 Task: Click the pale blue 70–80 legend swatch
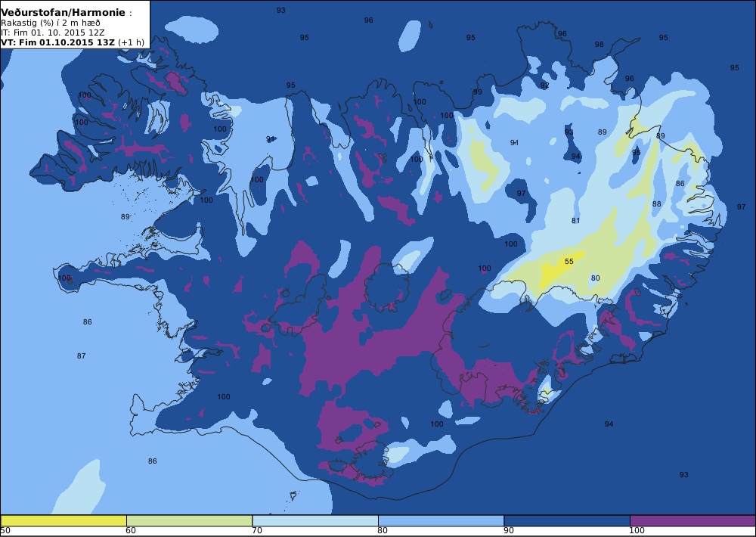[315, 520]
